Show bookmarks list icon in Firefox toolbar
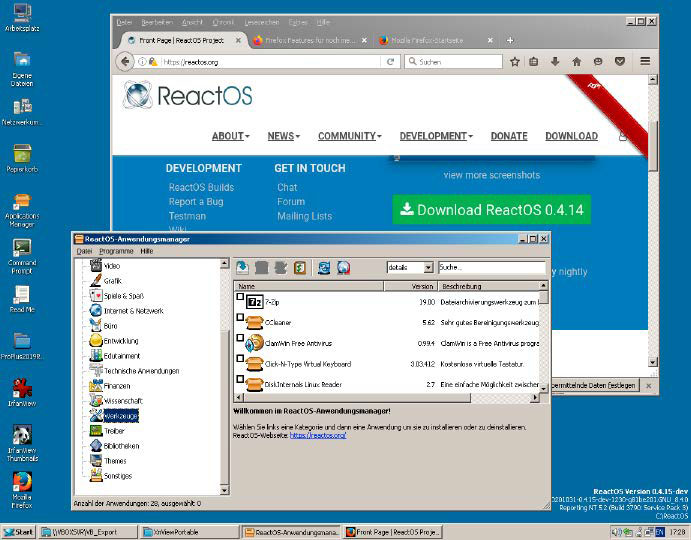This screenshot has width=691, height=540. point(534,62)
